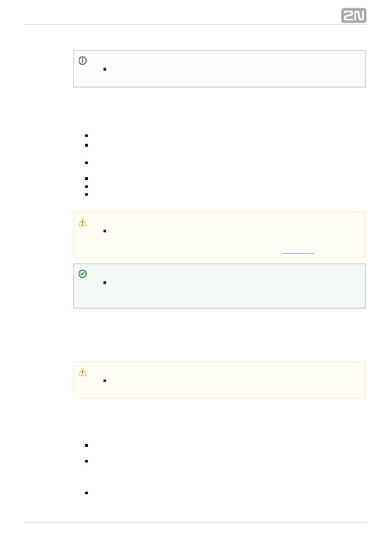Click the bullet in the warning box containing the link

[x=105, y=231]
